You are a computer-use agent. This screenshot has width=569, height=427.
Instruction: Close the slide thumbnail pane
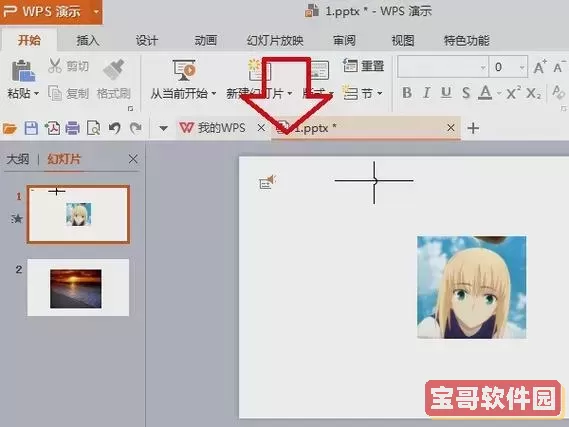133,159
